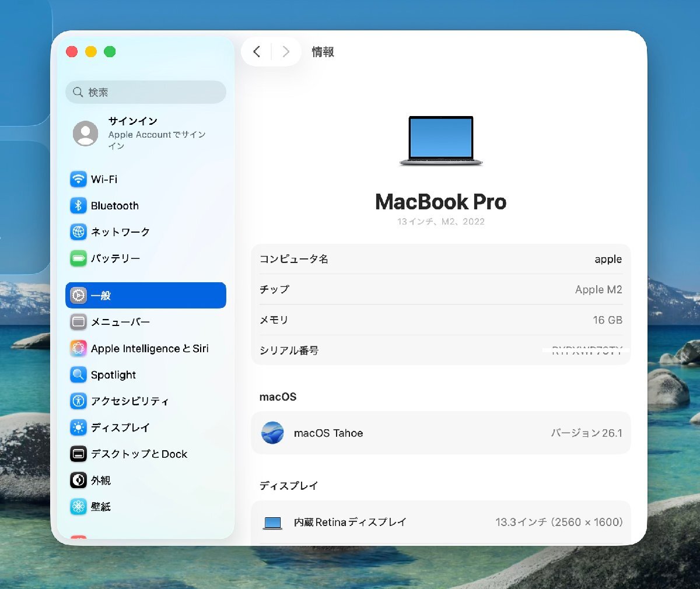The height and width of the screenshot is (589, 700).
Task: Select バッテリー in the sidebar
Action: pyautogui.click(x=146, y=258)
